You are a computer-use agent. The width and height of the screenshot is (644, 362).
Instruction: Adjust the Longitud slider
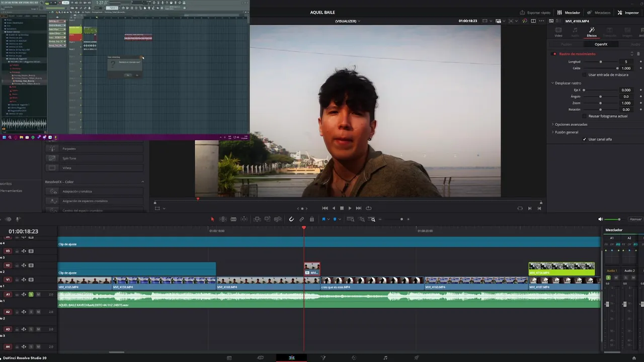(601, 62)
